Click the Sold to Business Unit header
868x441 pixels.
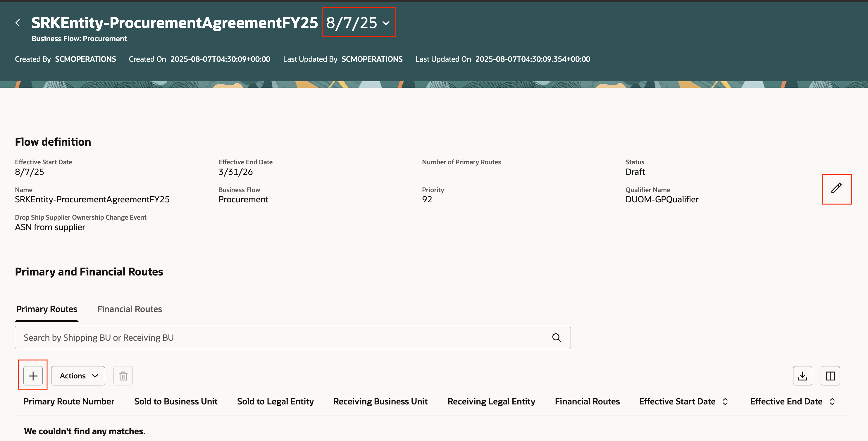(x=175, y=401)
